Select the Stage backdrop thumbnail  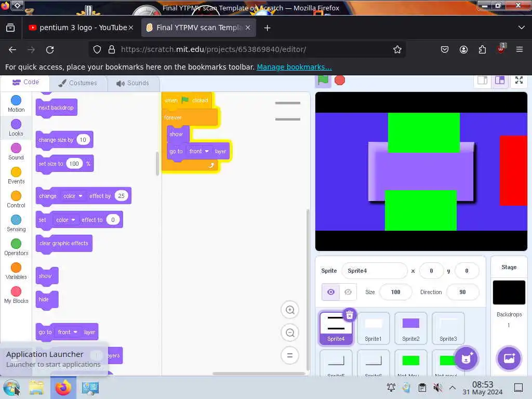(509, 292)
